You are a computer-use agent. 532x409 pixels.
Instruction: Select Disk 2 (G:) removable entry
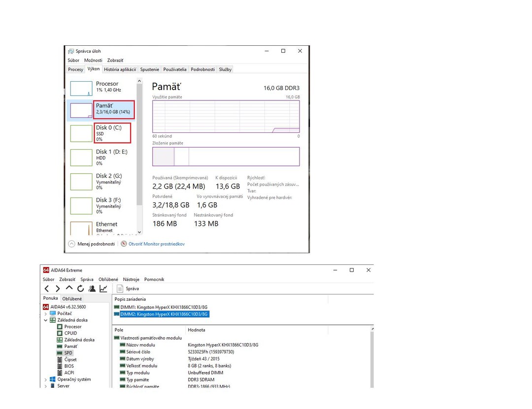coord(102,182)
